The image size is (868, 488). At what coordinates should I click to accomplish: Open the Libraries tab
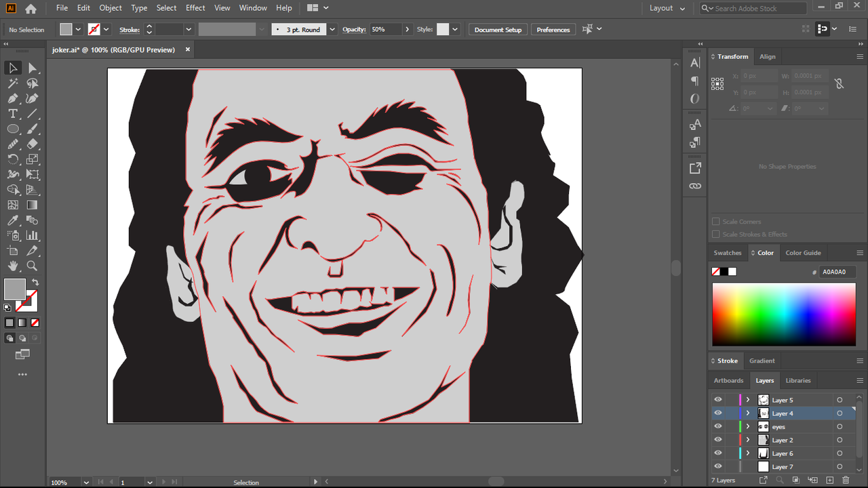point(798,380)
